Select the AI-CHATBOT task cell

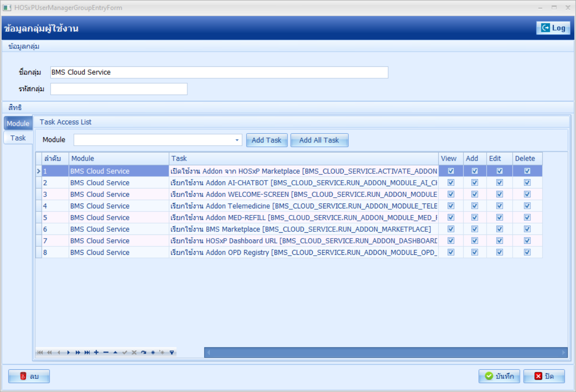(x=304, y=183)
